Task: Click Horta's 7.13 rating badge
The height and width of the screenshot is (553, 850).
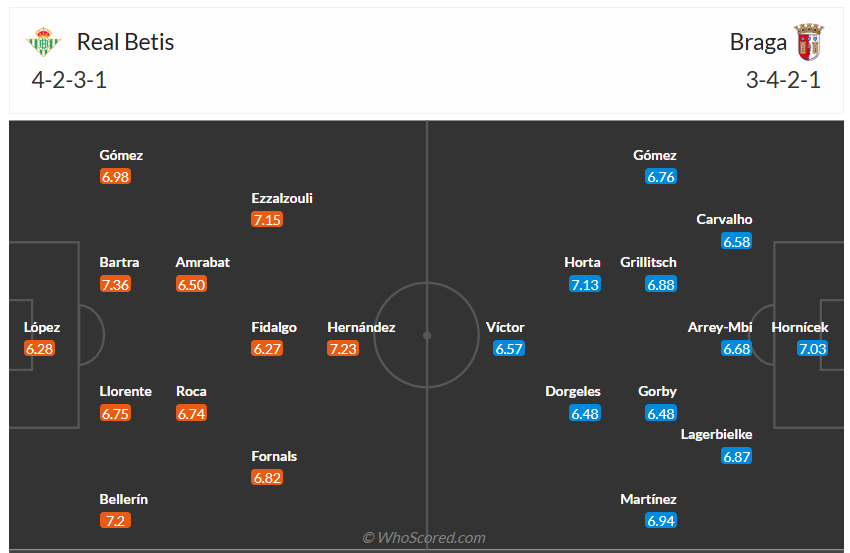Action: coord(584,284)
